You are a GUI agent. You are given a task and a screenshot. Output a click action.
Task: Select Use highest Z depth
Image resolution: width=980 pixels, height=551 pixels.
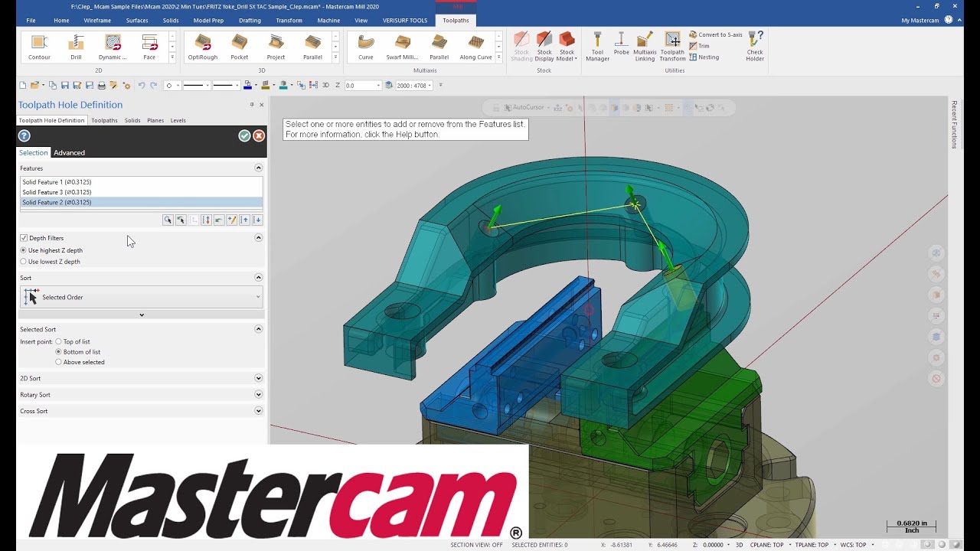pos(51,250)
